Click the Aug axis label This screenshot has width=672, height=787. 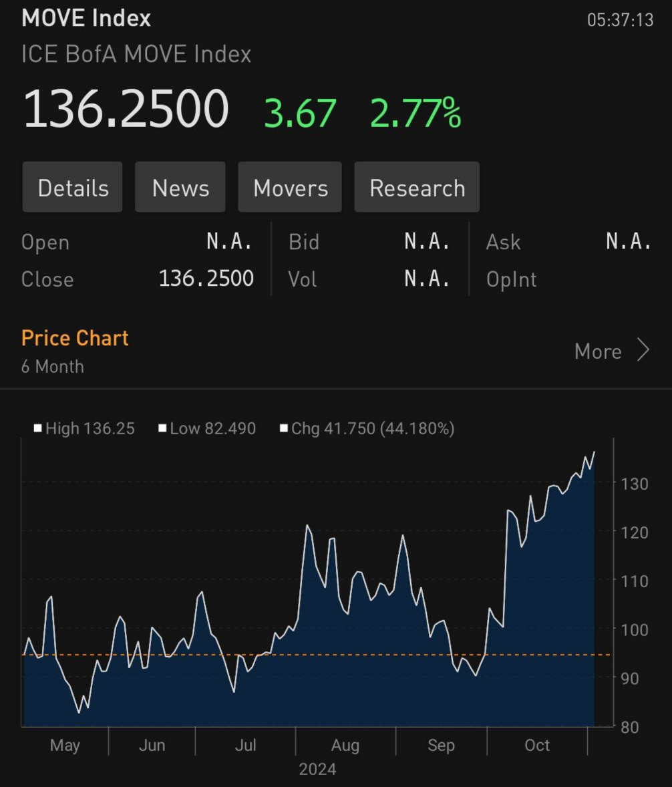click(345, 746)
